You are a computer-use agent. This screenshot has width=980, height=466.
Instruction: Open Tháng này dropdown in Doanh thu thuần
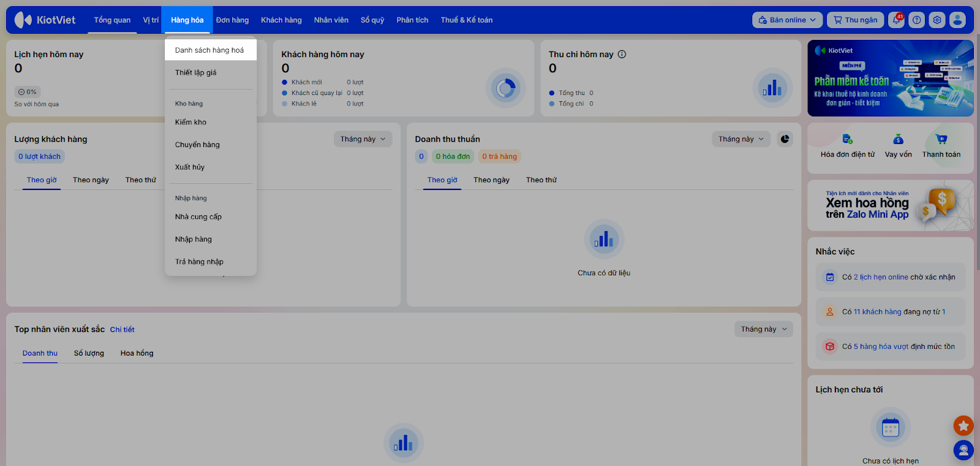click(x=741, y=139)
